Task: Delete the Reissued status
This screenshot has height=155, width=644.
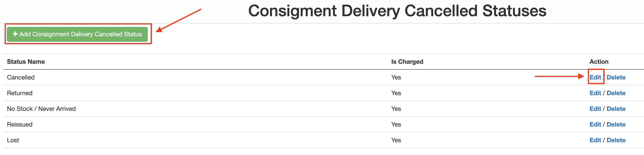Action: pos(616,124)
